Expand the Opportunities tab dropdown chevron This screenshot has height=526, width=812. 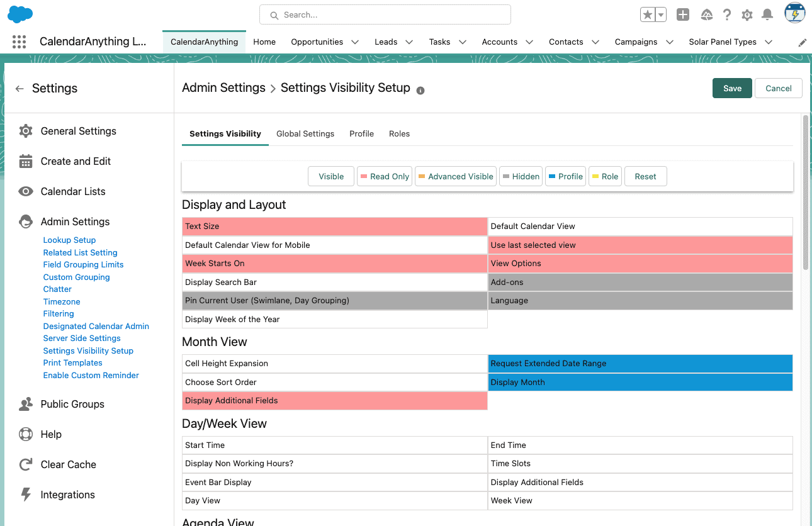355,42
